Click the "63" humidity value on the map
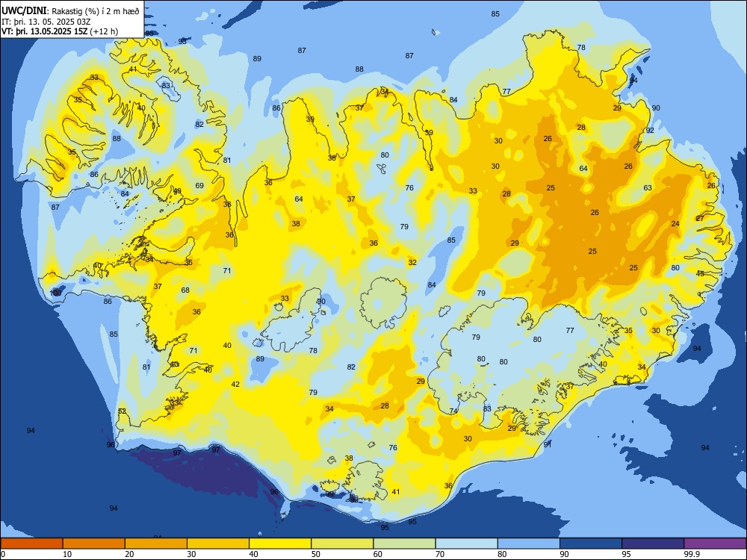Viewport: 747px width, 560px height. [x=648, y=187]
